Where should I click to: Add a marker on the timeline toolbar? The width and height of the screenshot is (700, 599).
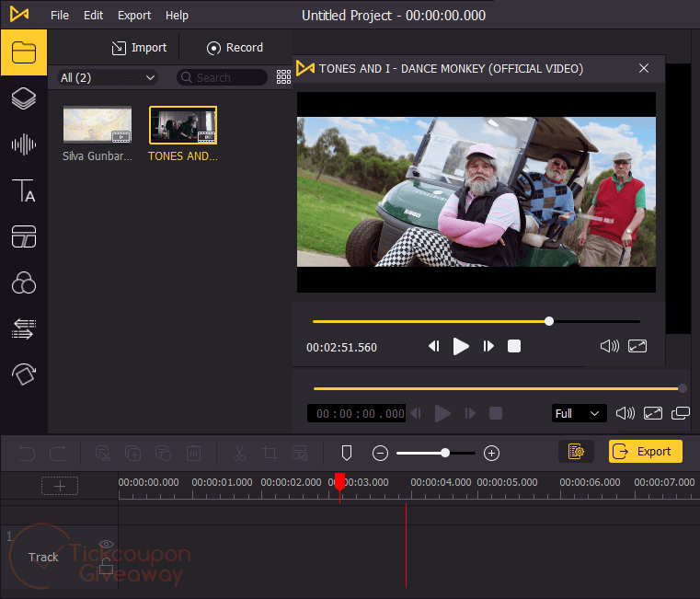(347, 453)
